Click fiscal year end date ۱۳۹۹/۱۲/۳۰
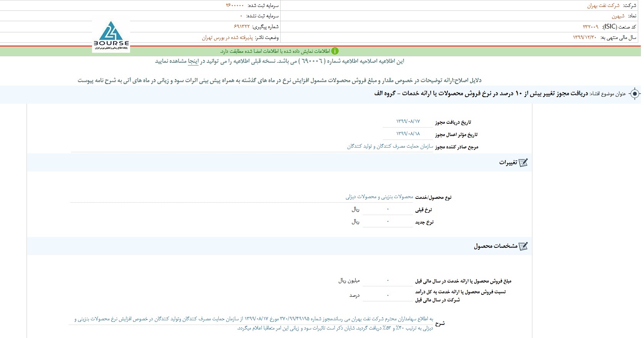The width and height of the screenshot is (644, 338). coord(584,37)
